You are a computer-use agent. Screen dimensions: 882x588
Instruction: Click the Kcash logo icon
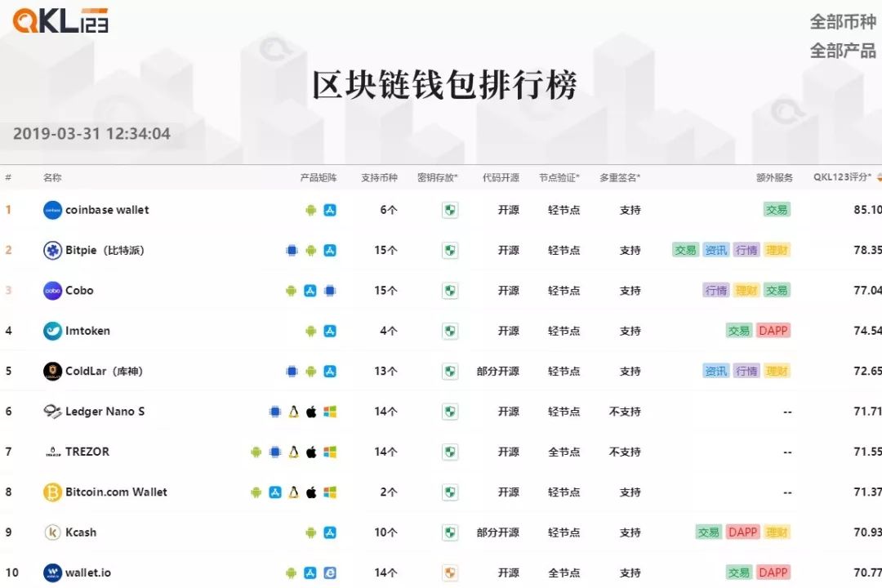pos(52,532)
